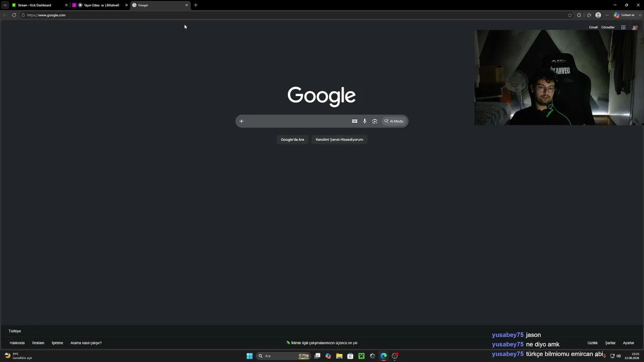Select the Microsoft Edge taskbar icon
Image resolution: width=644 pixels, height=362 pixels.
(x=383, y=356)
